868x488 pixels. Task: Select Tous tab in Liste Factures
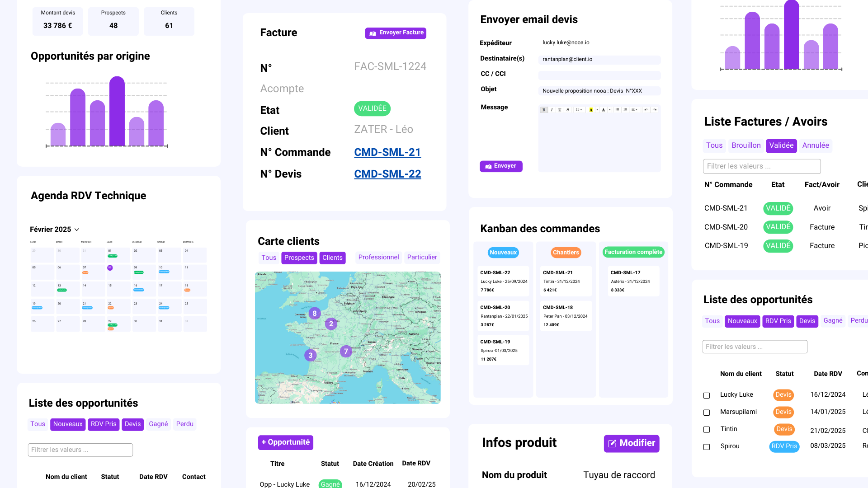[714, 145]
